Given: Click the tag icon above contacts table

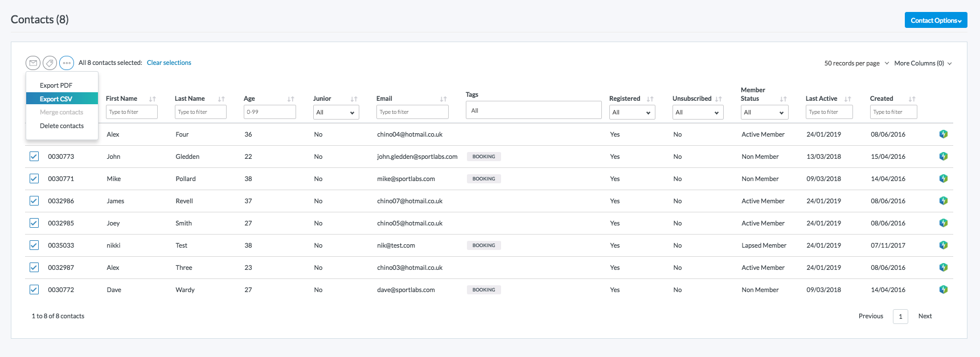Looking at the screenshot, I should click(50, 63).
